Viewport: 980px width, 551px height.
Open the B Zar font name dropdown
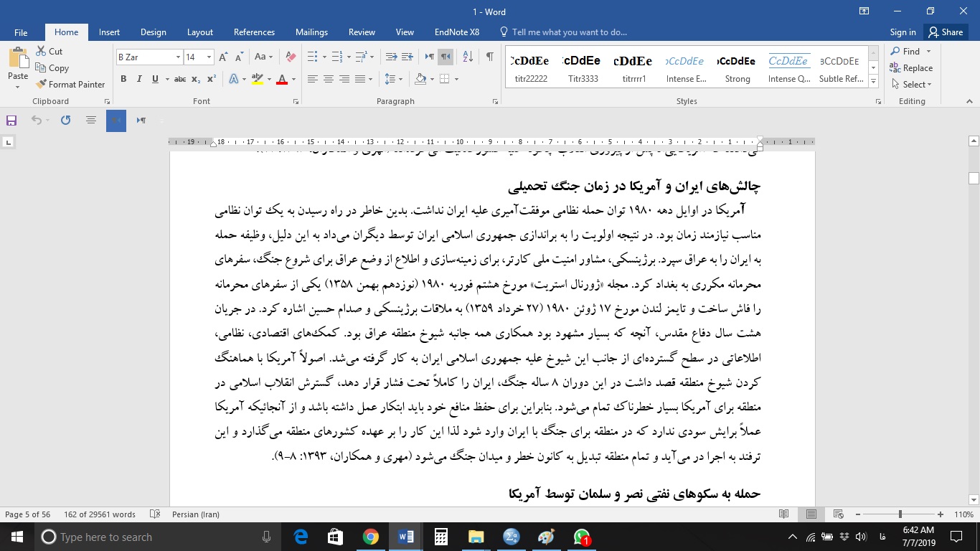(178, 57)
